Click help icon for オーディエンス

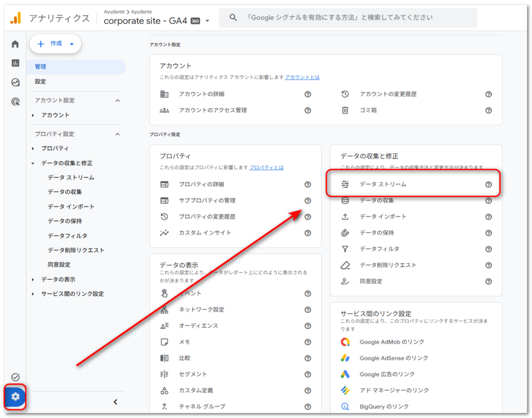(308, 326)
